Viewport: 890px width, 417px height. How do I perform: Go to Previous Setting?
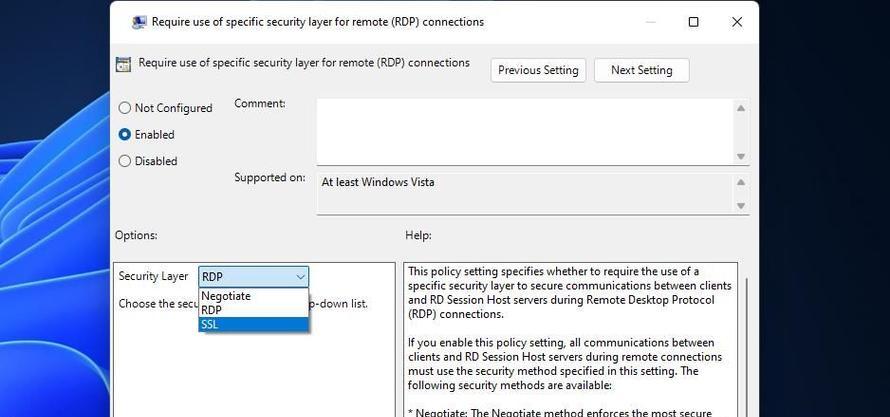click(x=538, y=70)
